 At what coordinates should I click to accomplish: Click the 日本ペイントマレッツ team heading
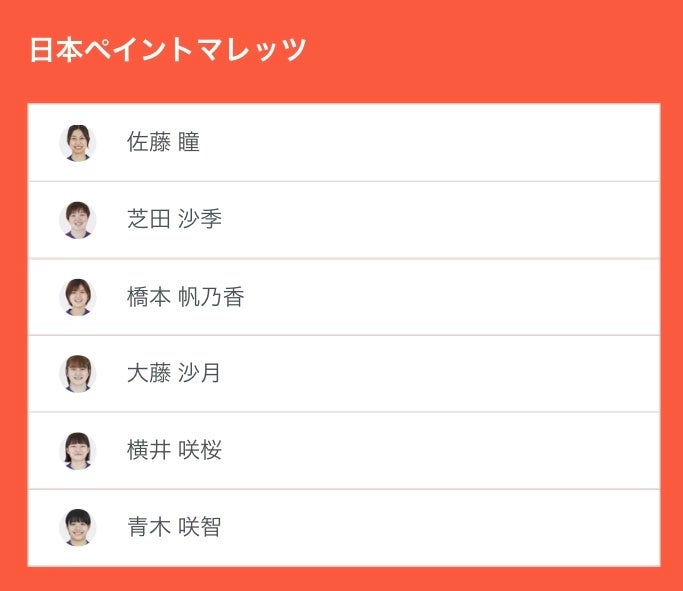click(167, 50)
